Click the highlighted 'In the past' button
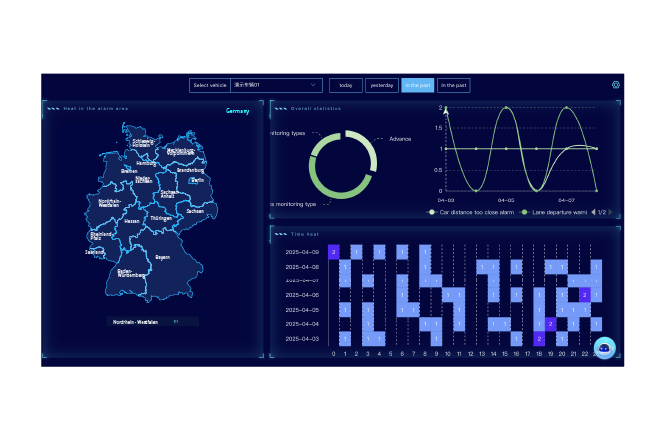Viewport: 661px width, 441px height. tap(417, 85)
